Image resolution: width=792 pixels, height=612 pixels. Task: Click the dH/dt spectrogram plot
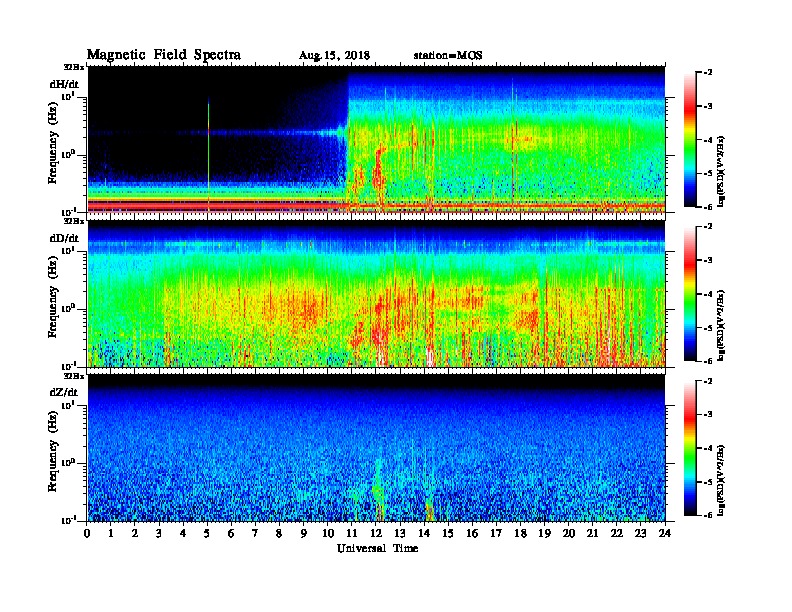(376, 139)
